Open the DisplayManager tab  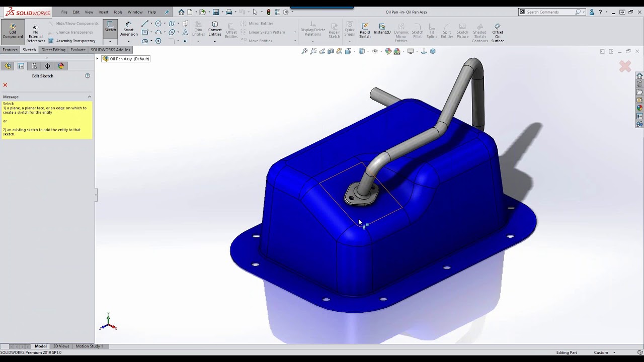[61, 66]
